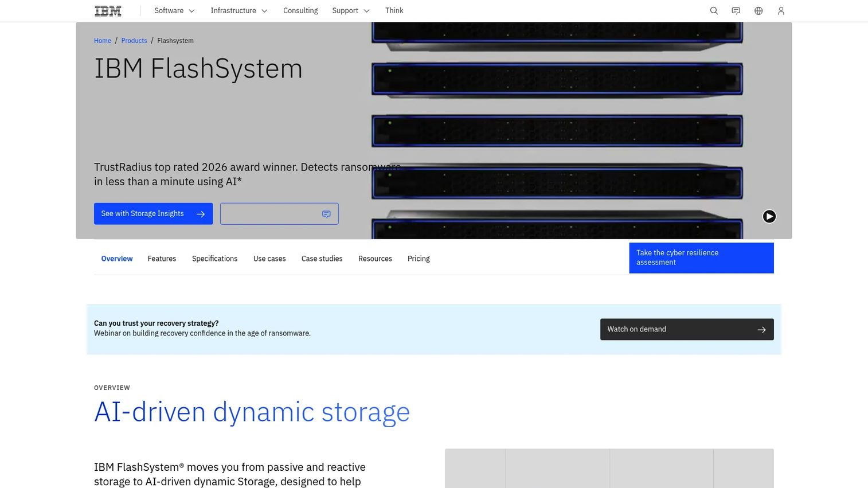The height and width of the screenshot is (488, 868).
Task: Click the AI-driven dynamic storage heading
Action: coord(252,412)
